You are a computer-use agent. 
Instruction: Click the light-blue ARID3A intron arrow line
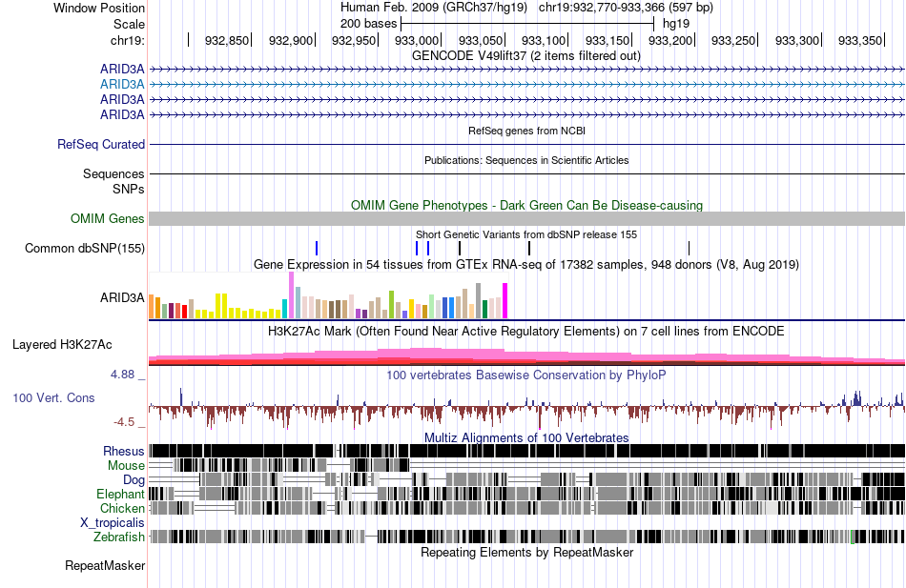(x=526, y=84)
